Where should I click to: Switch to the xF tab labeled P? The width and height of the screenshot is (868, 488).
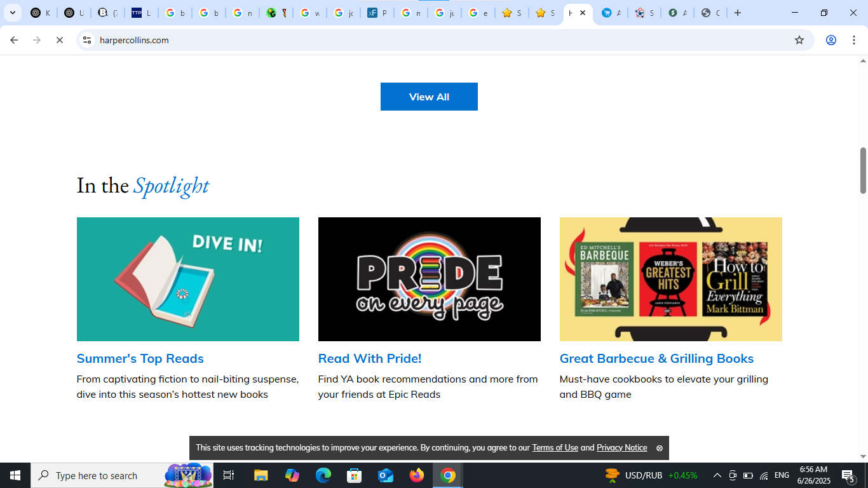coord(377,13)
